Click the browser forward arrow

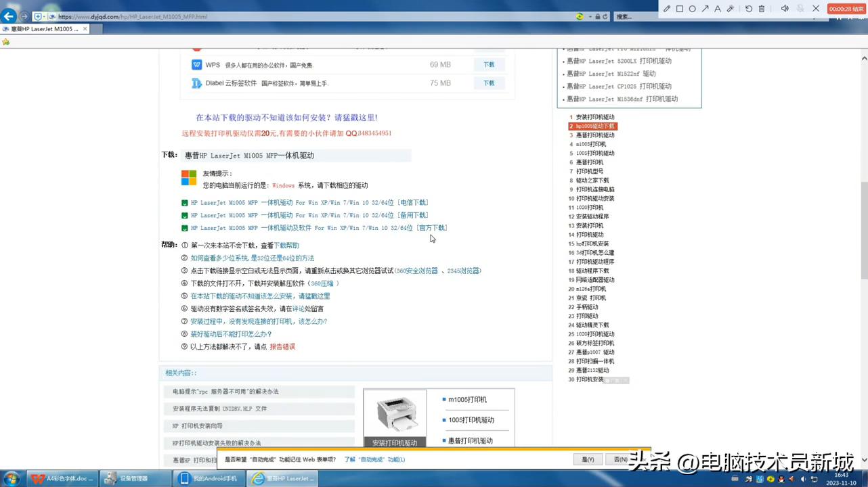point(24,16)
